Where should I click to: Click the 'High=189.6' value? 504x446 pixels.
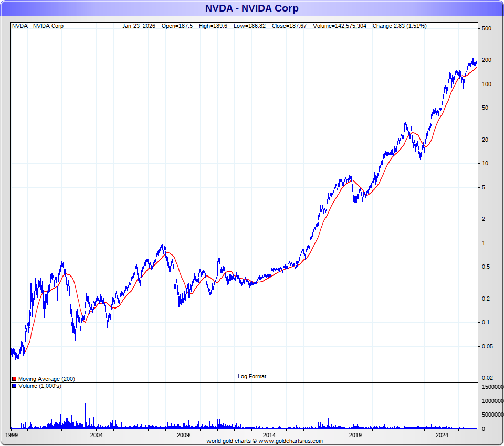click(x=213, y=26)
